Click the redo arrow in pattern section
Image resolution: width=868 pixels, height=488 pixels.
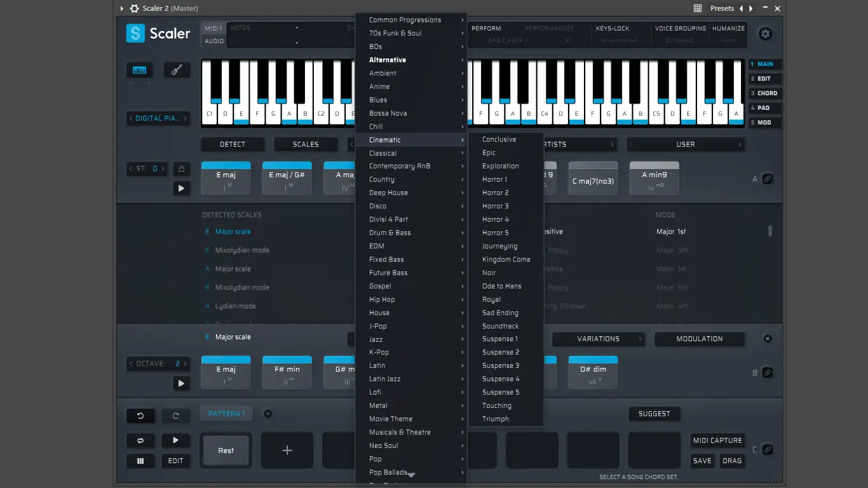click(x=175, y=416)
